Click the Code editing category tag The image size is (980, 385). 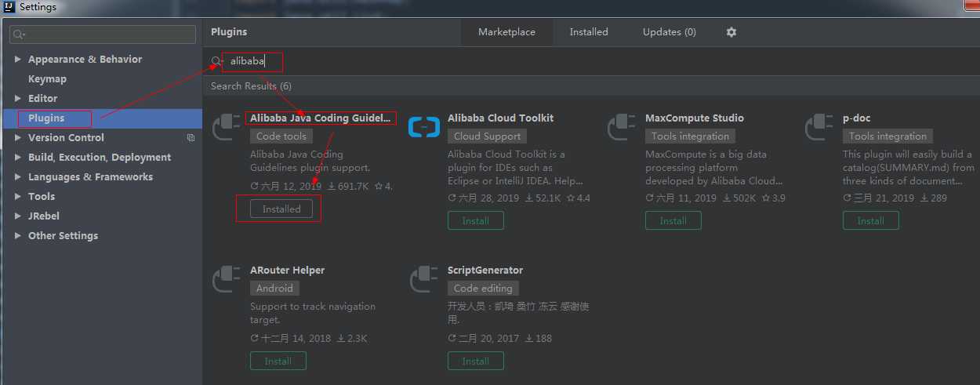point(483,289)
